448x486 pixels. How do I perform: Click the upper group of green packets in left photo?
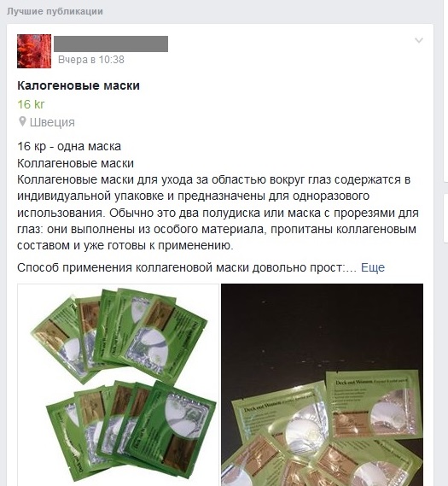120,335
